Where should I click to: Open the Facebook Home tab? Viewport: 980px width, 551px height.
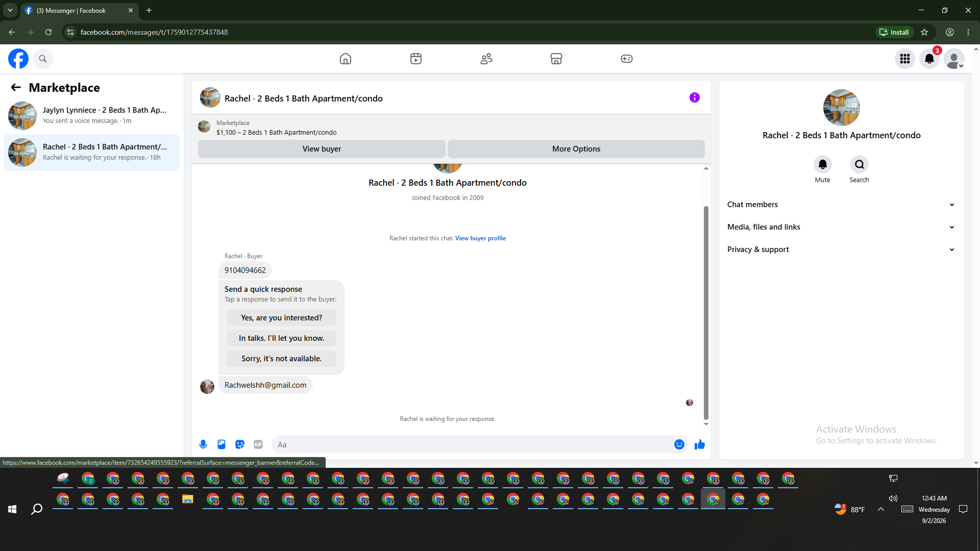coord(346,59)
